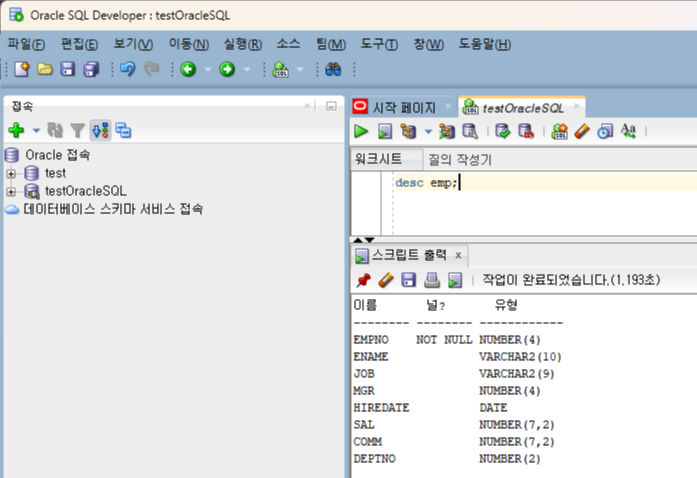Screen dimensions: 697x478
Task: Open dropdown next to SQL Worksheet icon
Action: point(300,69)
